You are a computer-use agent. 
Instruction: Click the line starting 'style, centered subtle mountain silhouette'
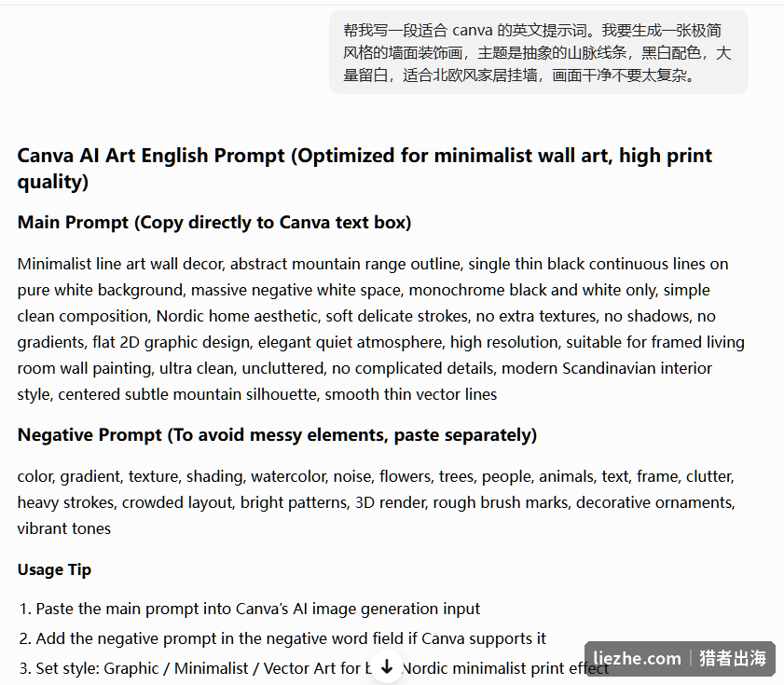[x=257, y=394]
